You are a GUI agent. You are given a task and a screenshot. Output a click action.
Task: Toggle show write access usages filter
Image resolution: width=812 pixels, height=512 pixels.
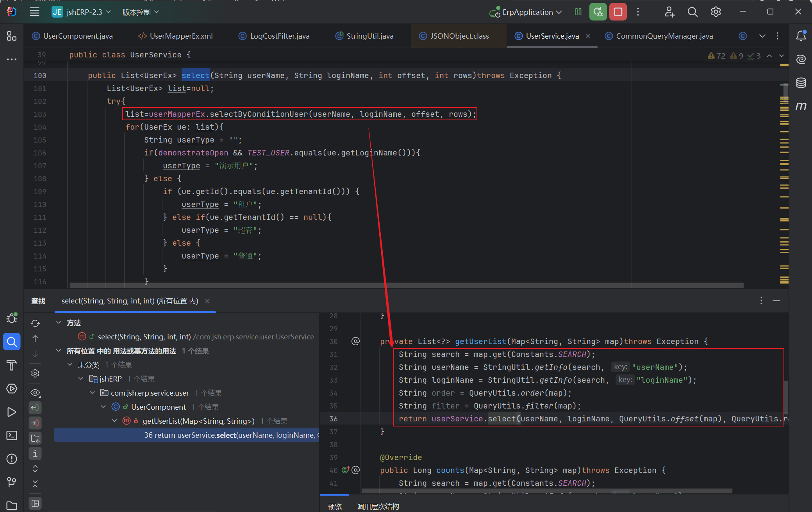(x=35, y=423)
